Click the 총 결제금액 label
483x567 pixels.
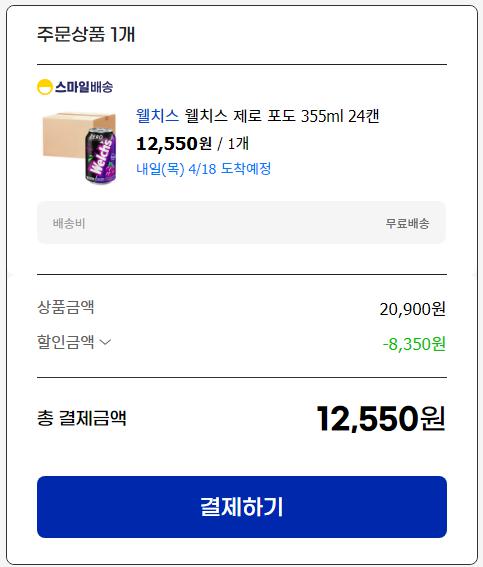click(x=82, y=418)
